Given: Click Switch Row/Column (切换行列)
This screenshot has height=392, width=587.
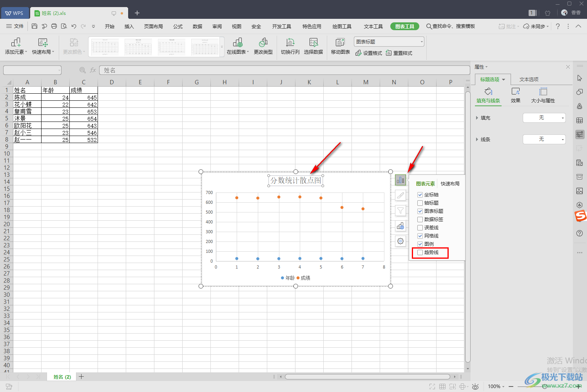Looking at the screenshot, I should coord(290,46).
